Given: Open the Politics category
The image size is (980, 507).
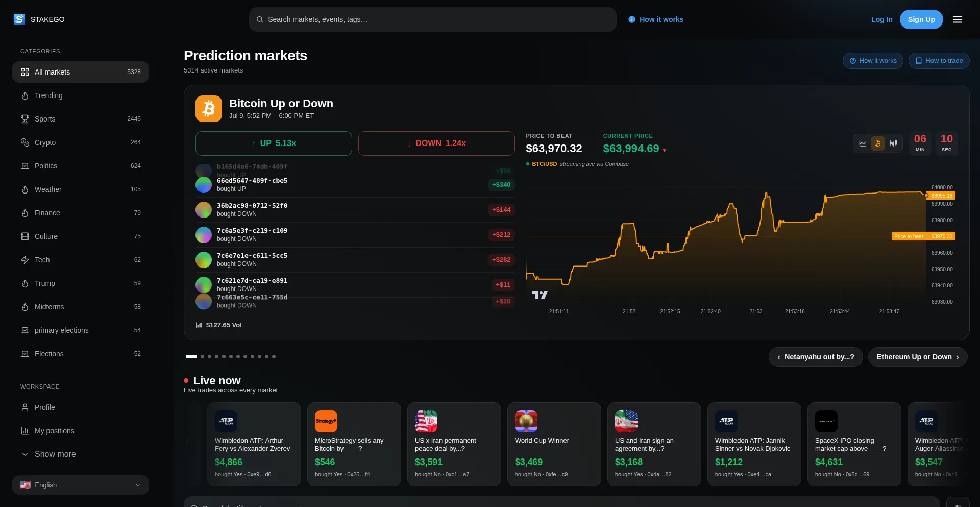Looking at the screenshot, I should click(x=81, y=166).
